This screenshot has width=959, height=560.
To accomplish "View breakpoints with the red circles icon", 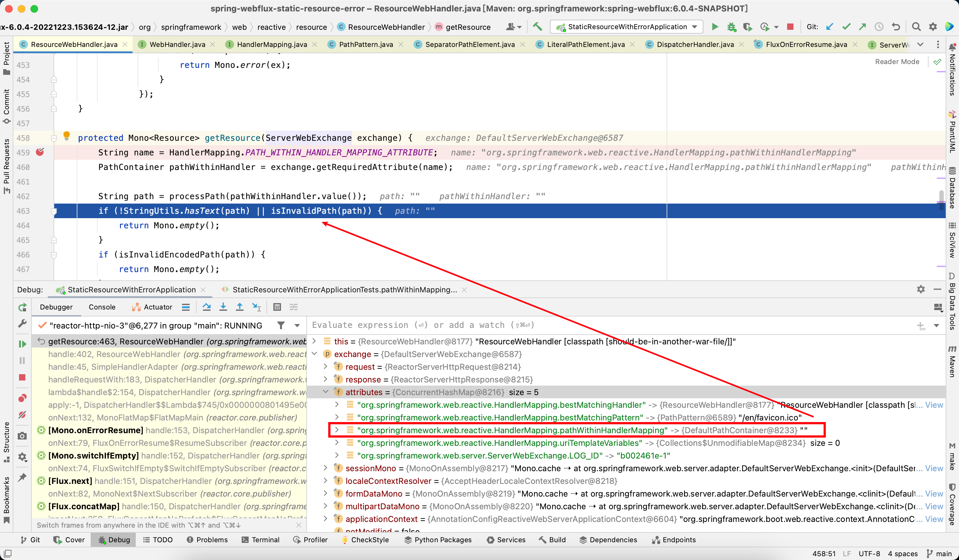I will point(23,398).
